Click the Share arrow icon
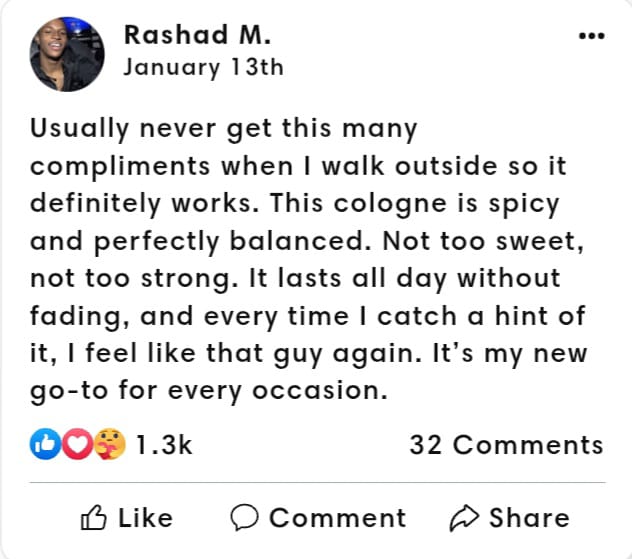 click(x=464, y=517)
